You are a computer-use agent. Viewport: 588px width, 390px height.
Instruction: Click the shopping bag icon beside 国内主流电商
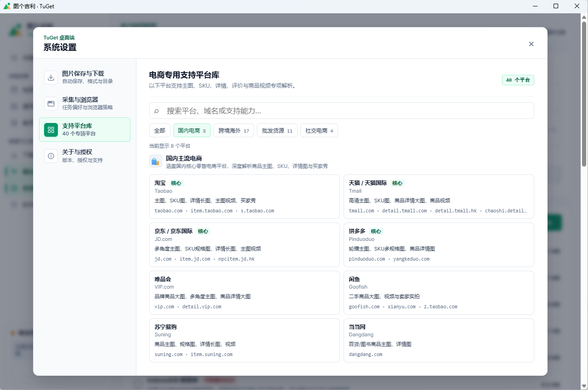(x=156, y=162)
